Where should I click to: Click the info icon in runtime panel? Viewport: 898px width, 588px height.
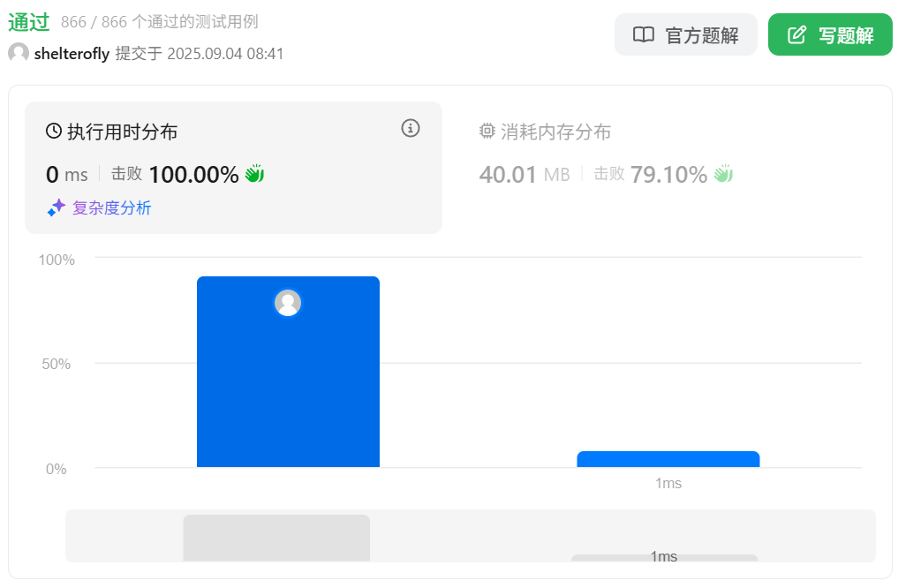click(x=410, y=128)
